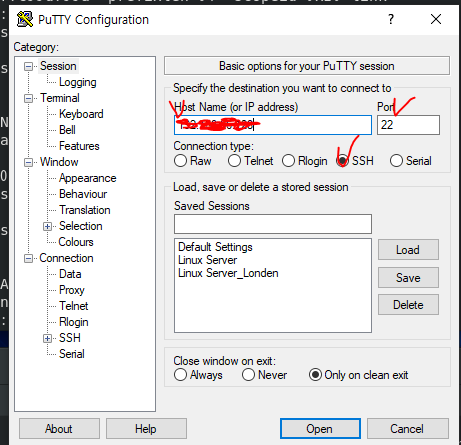The height and width of the screenshot is (445, 461).
Task: Open the Proxy settings category
Action: 72,290
